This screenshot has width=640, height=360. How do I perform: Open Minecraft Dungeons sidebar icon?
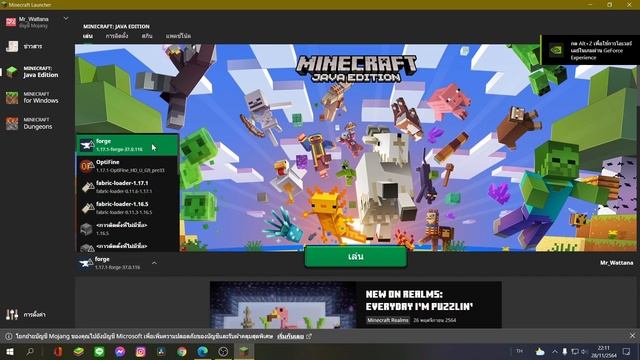(12, 123)
